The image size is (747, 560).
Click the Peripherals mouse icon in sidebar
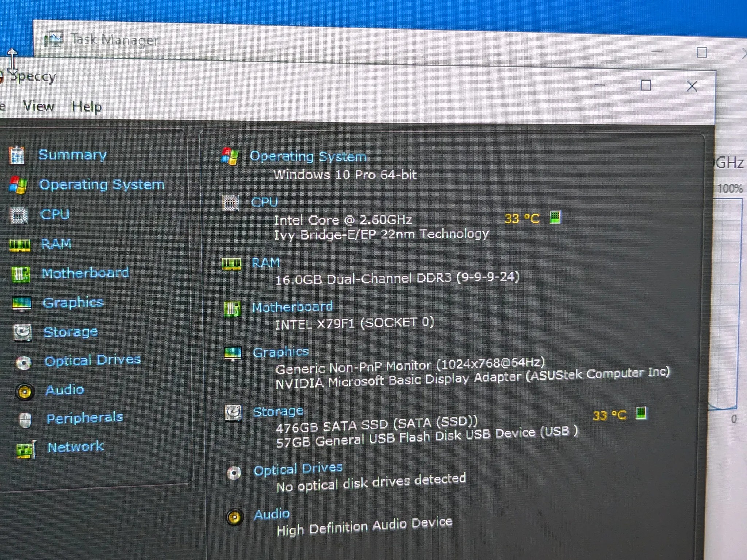[25, 420]
